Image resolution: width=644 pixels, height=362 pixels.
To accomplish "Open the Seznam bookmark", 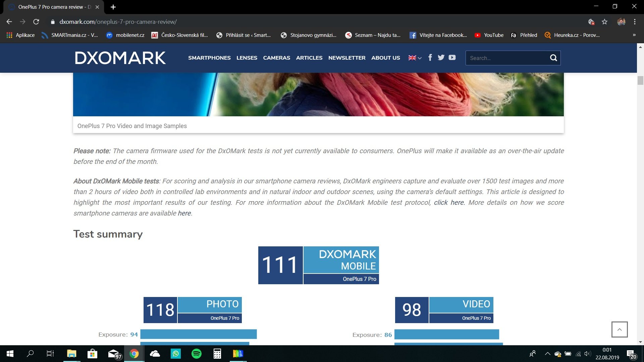I will pos(373,35).
